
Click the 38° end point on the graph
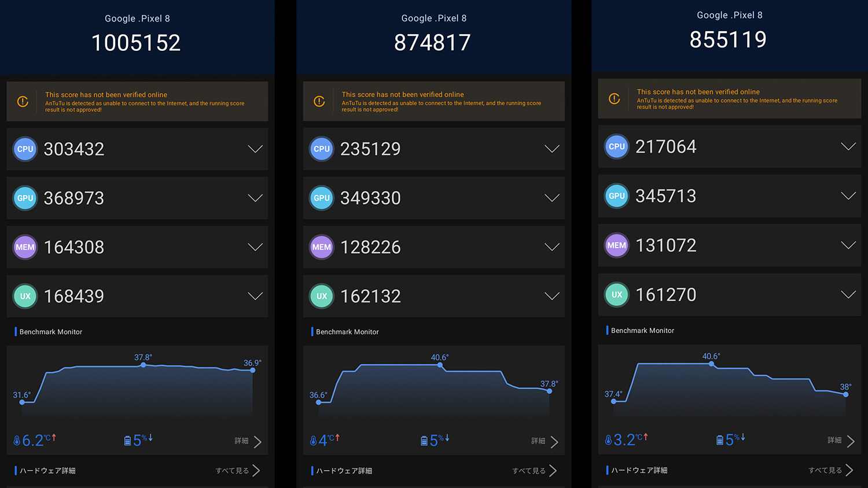click(845, 394)
